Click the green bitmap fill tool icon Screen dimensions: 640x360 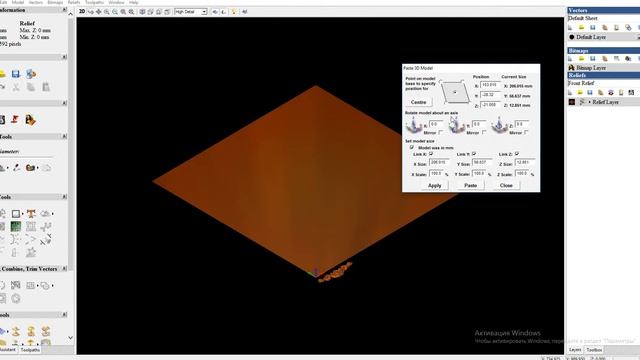[x=16, y=226]
